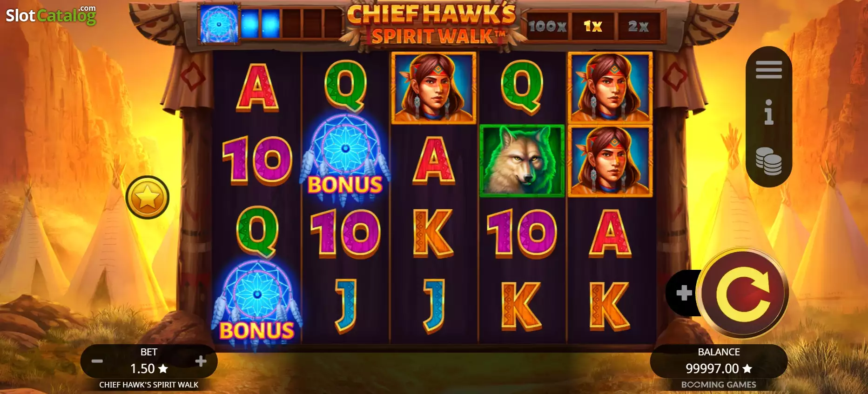868x394 pixels.
Task: Open the hamburger menu icon
Action: (768, 70)
